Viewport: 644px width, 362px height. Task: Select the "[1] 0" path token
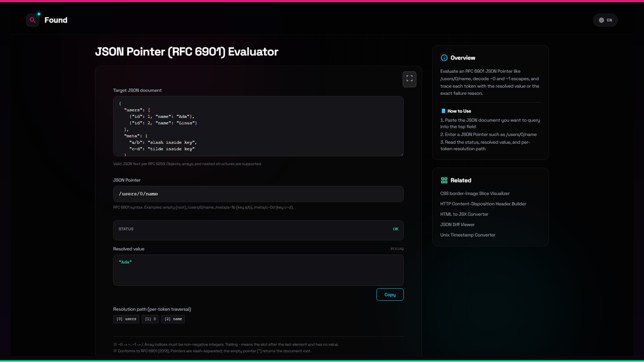150,319
